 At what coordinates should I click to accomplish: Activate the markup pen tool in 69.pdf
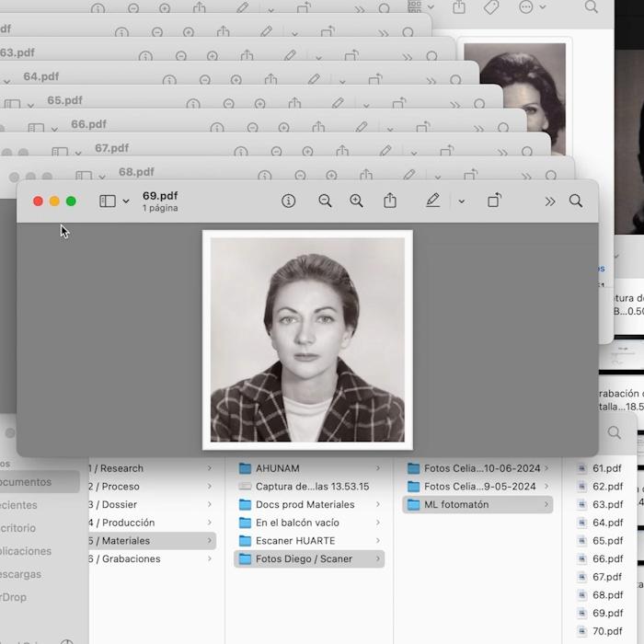click(x=432, y=201)
